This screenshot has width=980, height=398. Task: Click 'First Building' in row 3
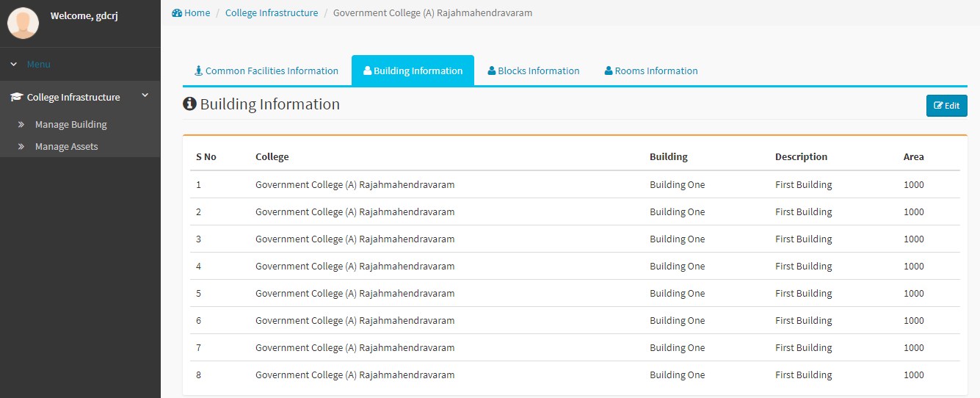click(804, 239)
